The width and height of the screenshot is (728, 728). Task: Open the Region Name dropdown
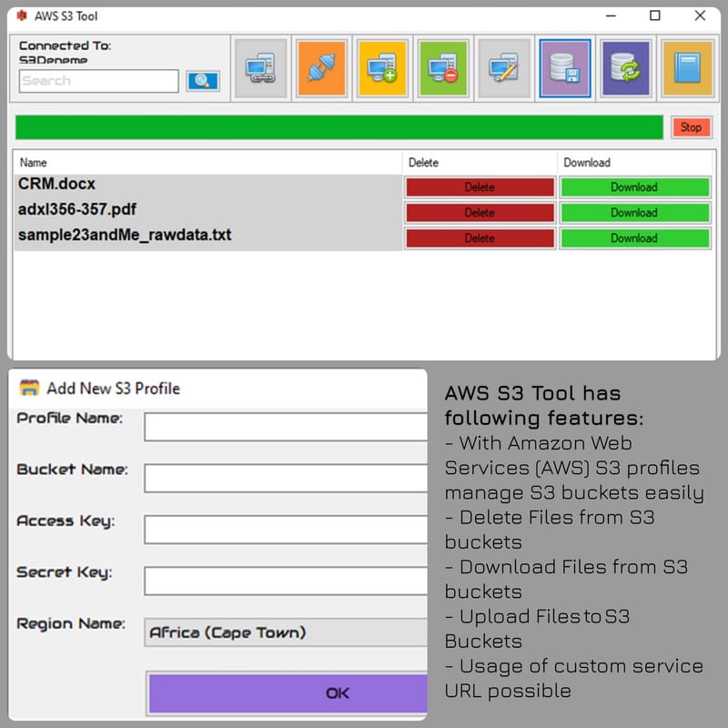coord(286,632)
